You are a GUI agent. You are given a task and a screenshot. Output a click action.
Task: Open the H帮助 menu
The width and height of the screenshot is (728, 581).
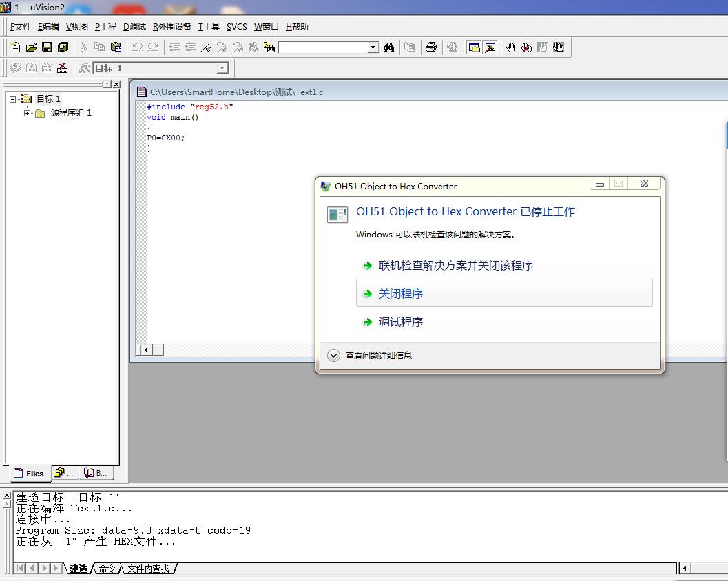[297, 27]
